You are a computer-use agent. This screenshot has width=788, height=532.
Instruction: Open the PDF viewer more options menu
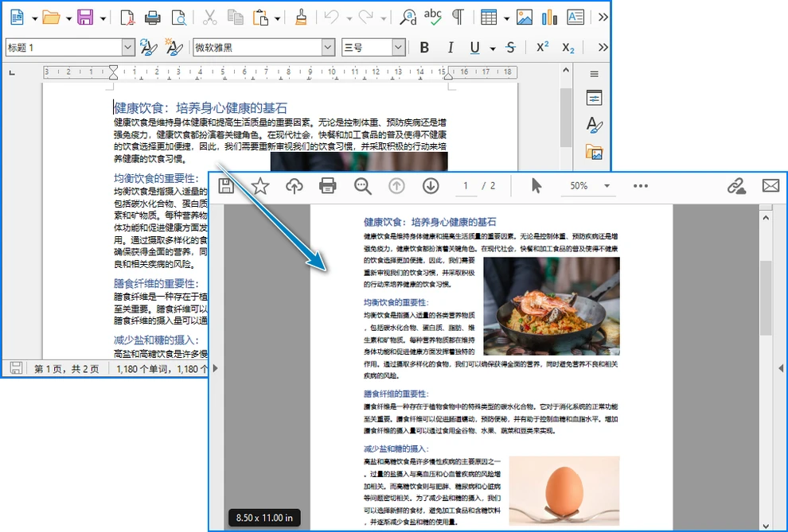point(641,185)
